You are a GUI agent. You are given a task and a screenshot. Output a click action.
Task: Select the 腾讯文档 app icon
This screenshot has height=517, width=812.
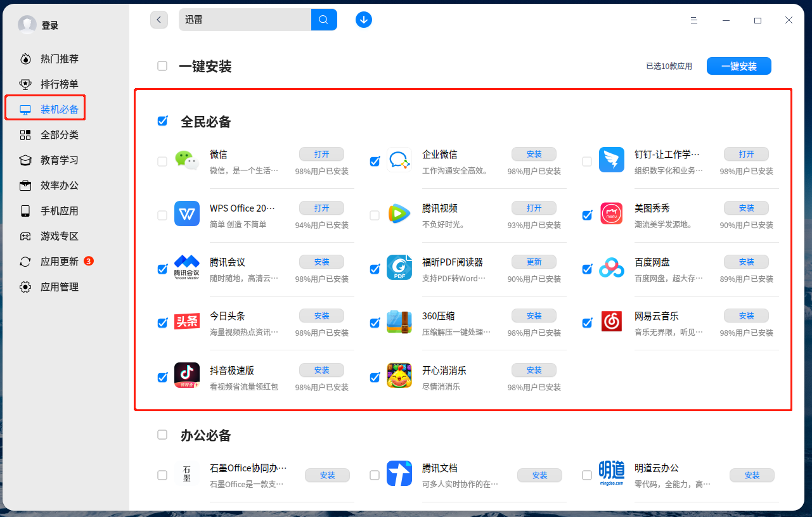(x=399, y=474)
